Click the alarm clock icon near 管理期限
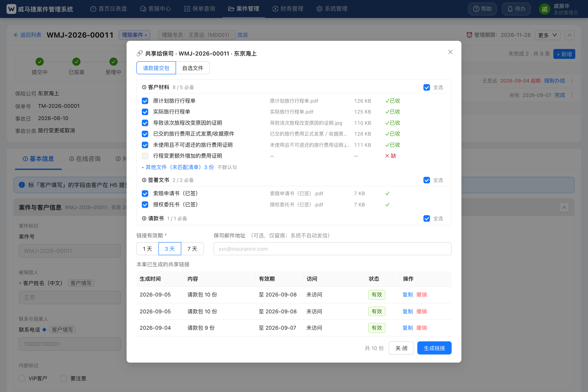 (x=469, y=35)
